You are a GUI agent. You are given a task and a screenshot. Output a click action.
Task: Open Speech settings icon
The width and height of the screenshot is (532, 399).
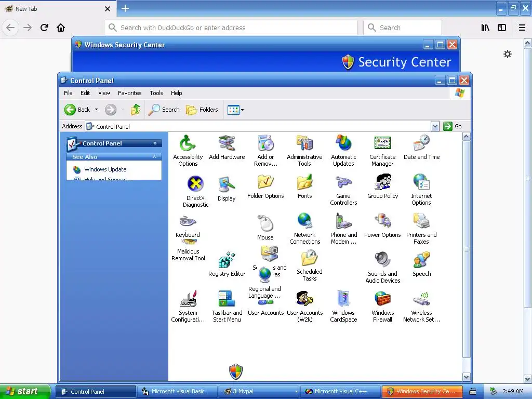pyautogui.click(x=421, y=264)
